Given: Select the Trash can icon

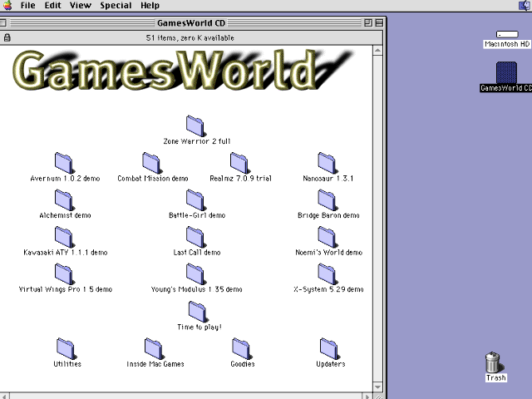Looking at the screenshot, I should coord(493,362).
